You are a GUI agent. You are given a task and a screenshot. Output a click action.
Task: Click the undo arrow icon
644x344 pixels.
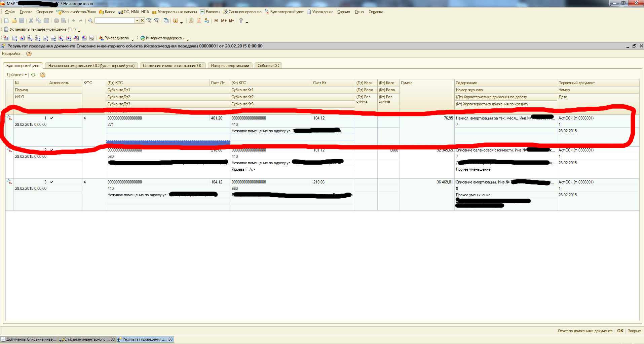[x=73, y=21]
